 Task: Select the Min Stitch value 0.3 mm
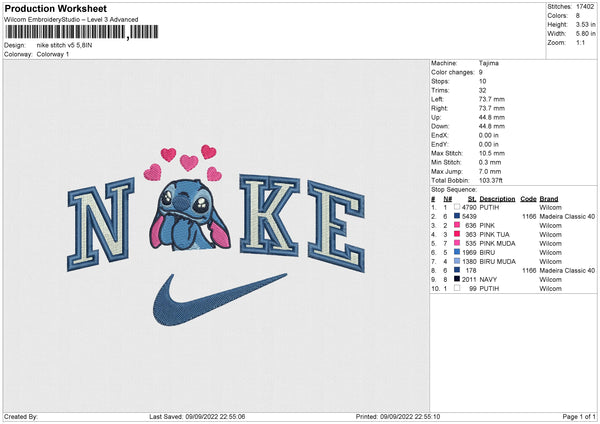click(x=490, y=162)
